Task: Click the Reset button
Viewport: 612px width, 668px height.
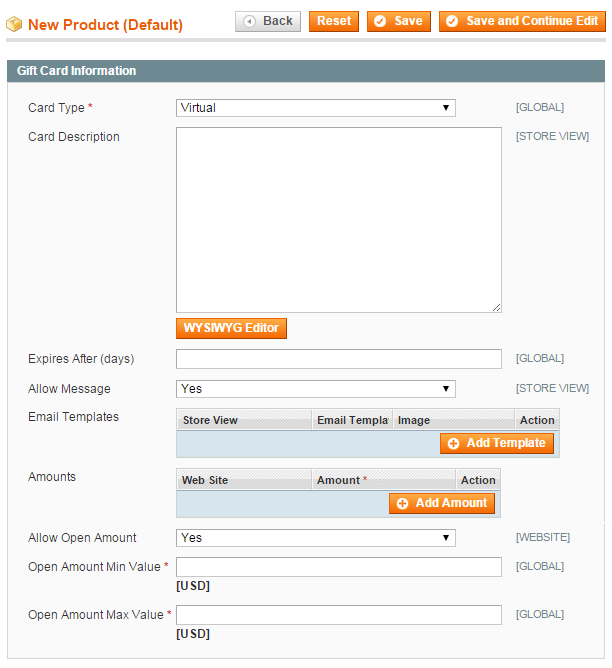Action: pyautogui.click(x=333, y=21)
